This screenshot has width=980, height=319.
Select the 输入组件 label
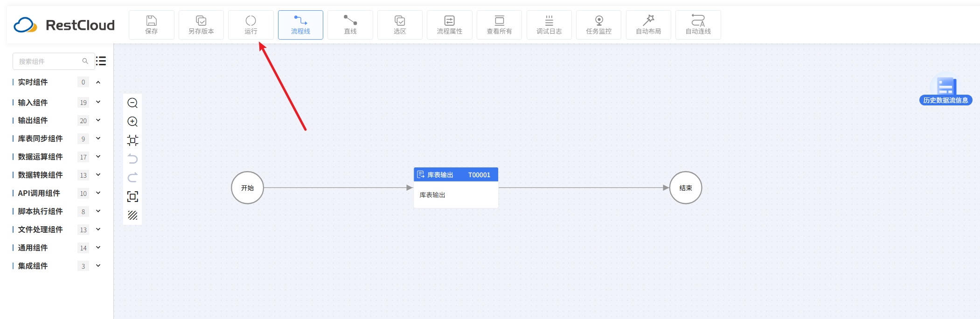[x=33, y=103]
